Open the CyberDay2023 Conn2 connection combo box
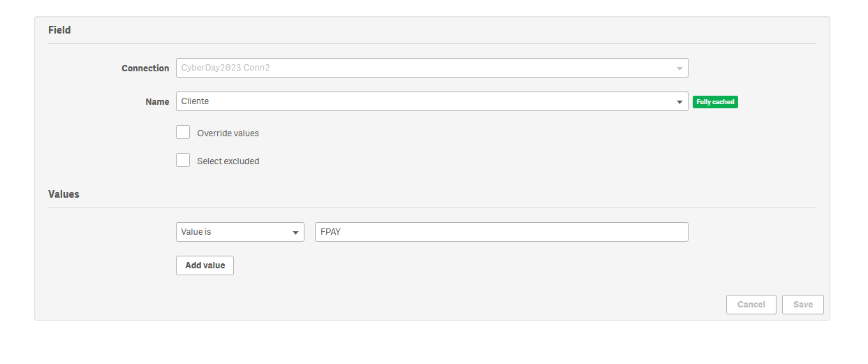The width and height of the screenshot is (868, 364). (426, 68)
